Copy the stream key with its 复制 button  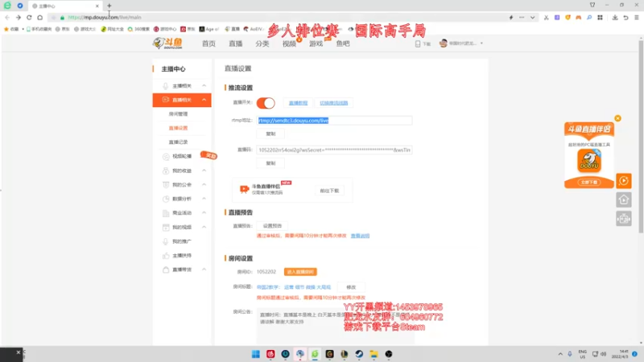[270, 163]
